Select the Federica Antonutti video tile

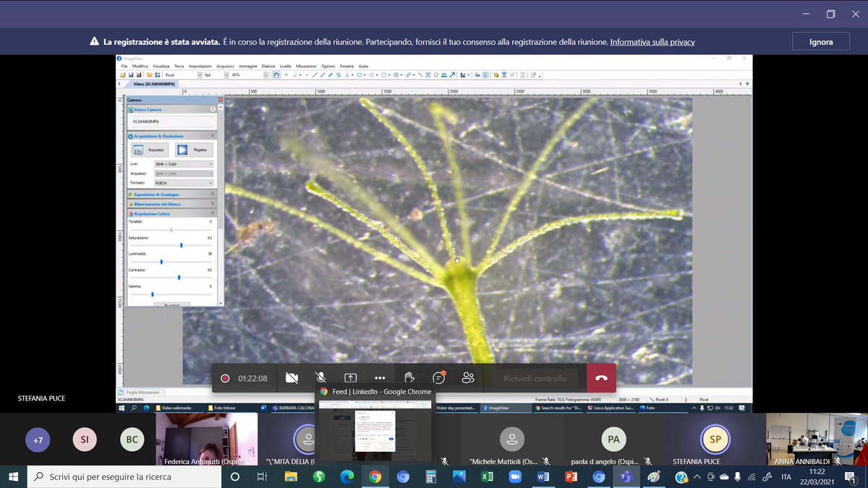pyautogui.click(x=206, y=440)
